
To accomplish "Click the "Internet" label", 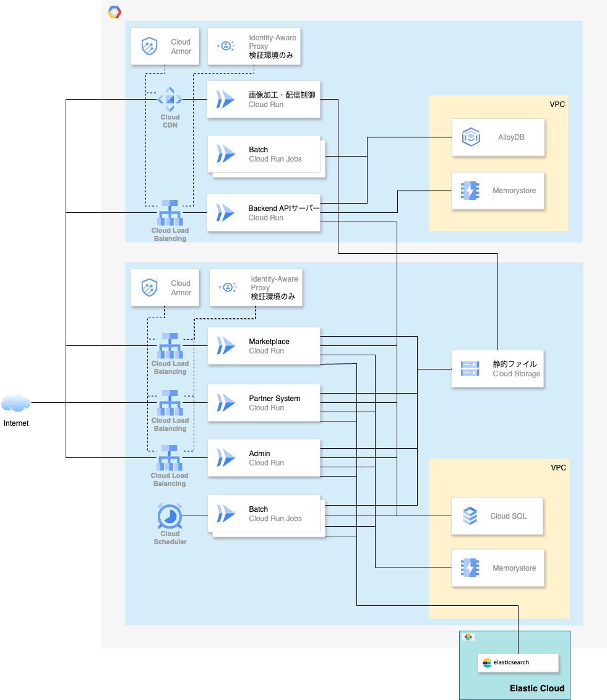I will click(x=16, y=423).
